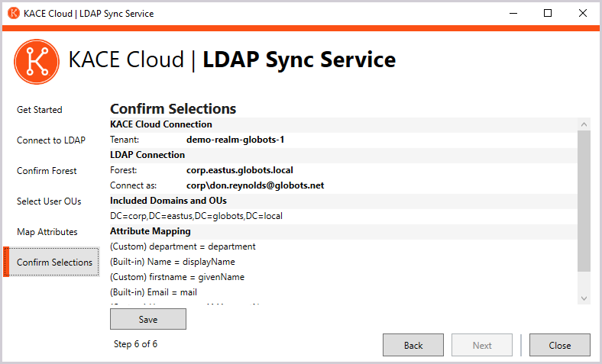Minimize the LDAP Sync Service window
The height and width of the screenshot is (364, 602).
[513, 13]
